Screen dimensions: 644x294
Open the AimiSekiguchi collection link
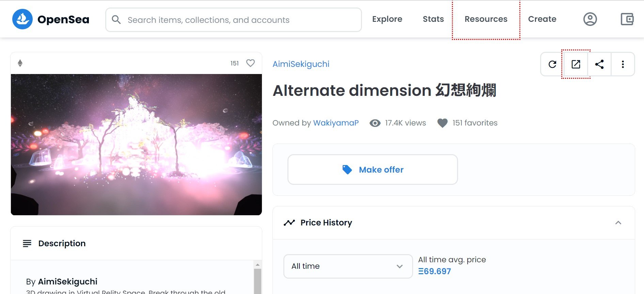pyautogui.click(x=301, y=64)
